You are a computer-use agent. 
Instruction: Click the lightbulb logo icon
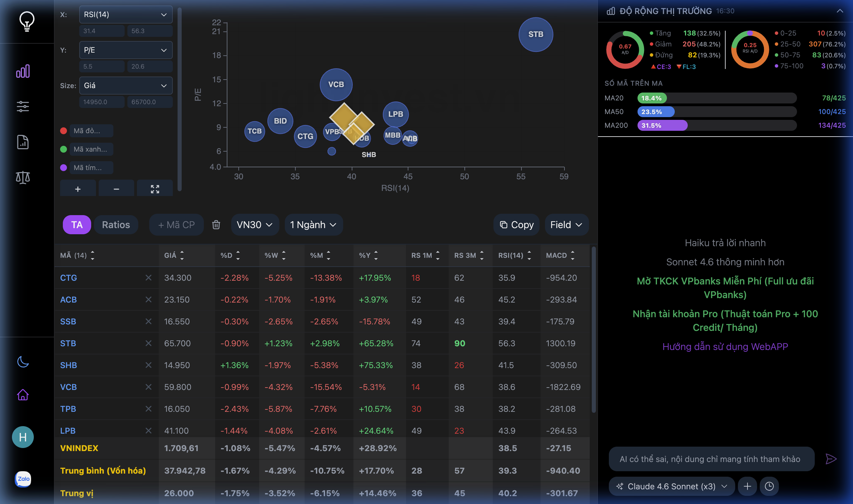[x=27, y=21]
